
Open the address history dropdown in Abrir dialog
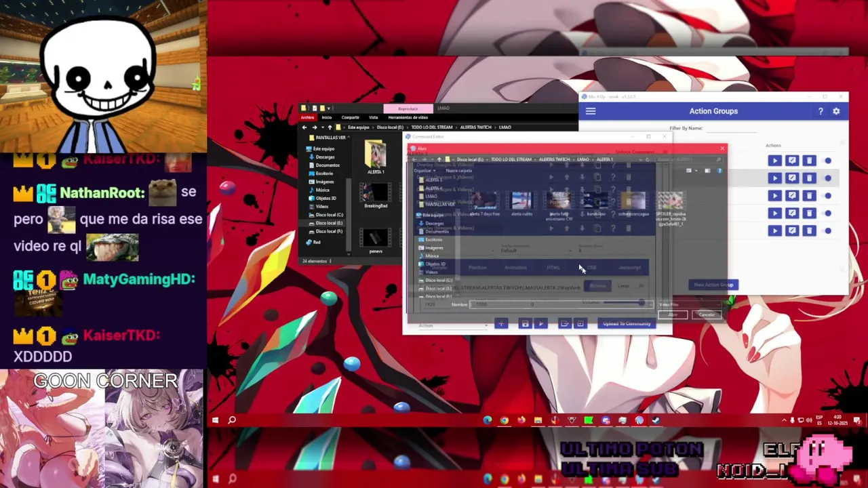point(639,160)
